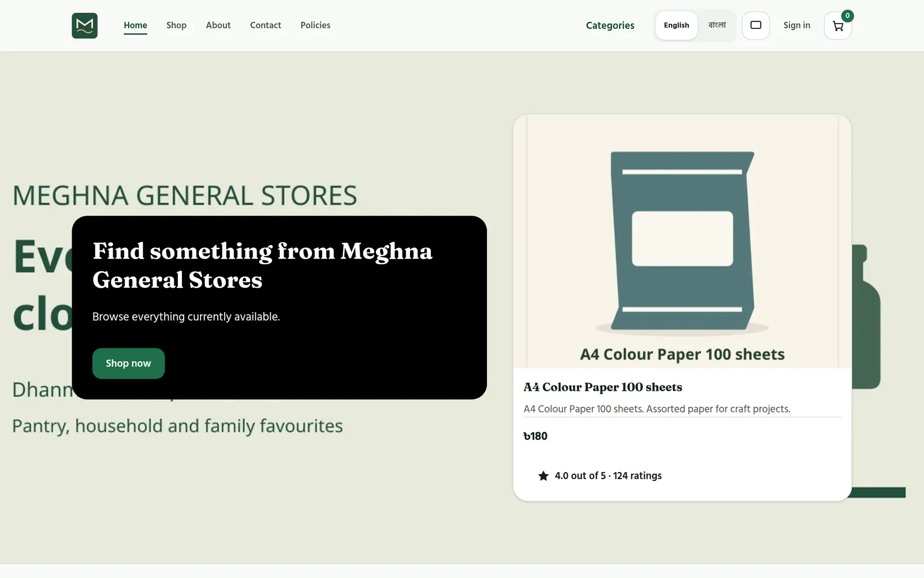Click the star rating icon

[543, 476]
